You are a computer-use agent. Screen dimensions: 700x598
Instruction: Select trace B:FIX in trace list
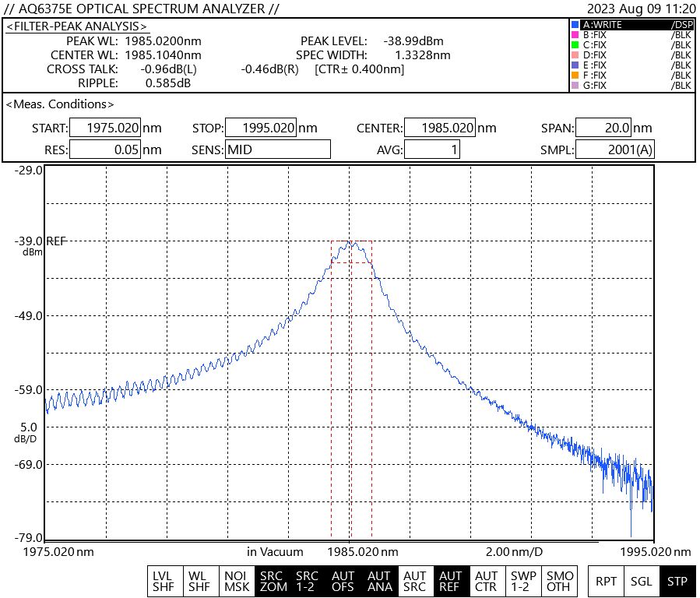tap(631, 35)
